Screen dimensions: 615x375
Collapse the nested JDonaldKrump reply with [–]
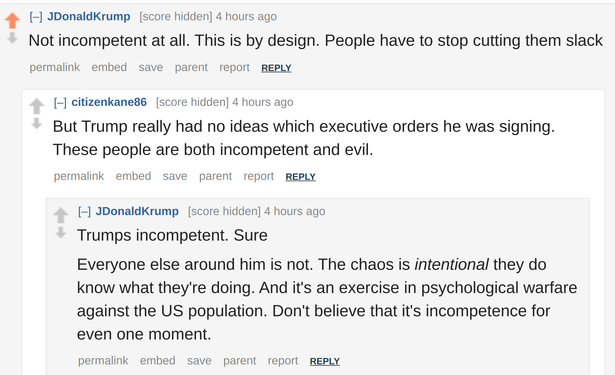point(85,211)
